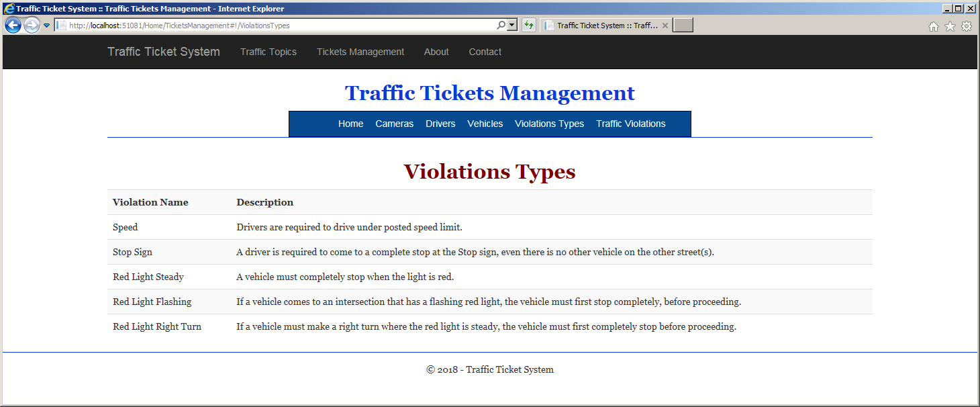Select Tickets Management in the navbar
Viewport: 980px width, 407px height.
point(360,52)
